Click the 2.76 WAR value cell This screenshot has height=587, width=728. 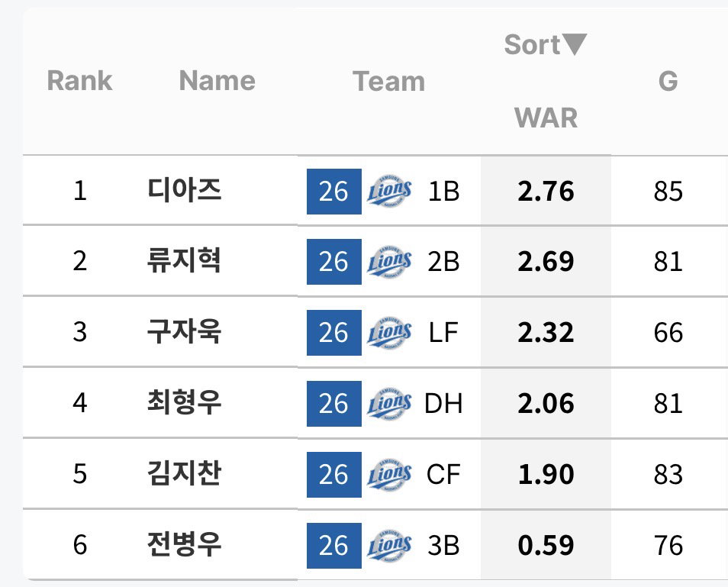pyautogui.click(x=546, y=192)
